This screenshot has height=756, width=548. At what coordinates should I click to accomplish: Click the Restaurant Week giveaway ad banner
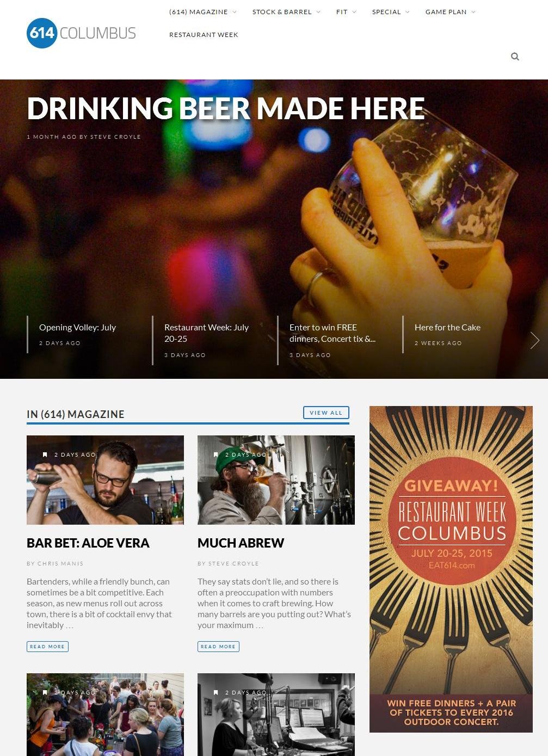click(x=451, y=569)
